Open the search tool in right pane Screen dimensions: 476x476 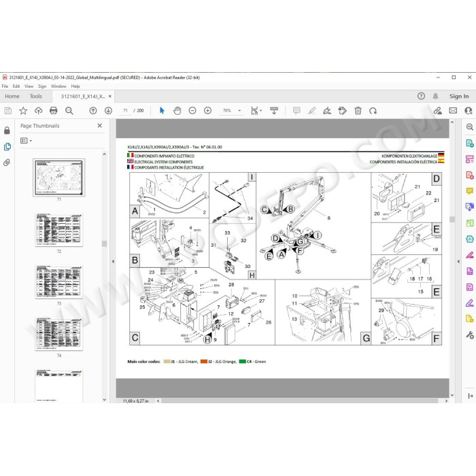coord(470,127)
